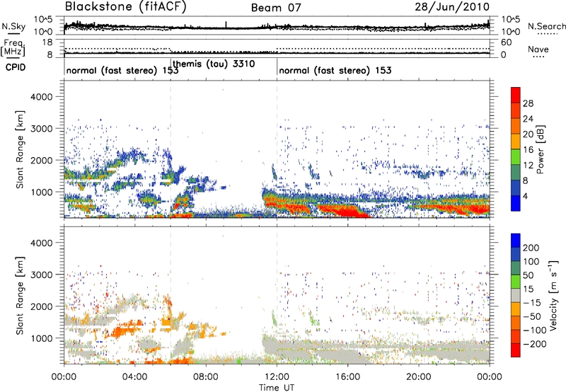Click the bright blue bottom Power colorbar segment
Screen dimensions: 566x392
click(x=516, y=203)
